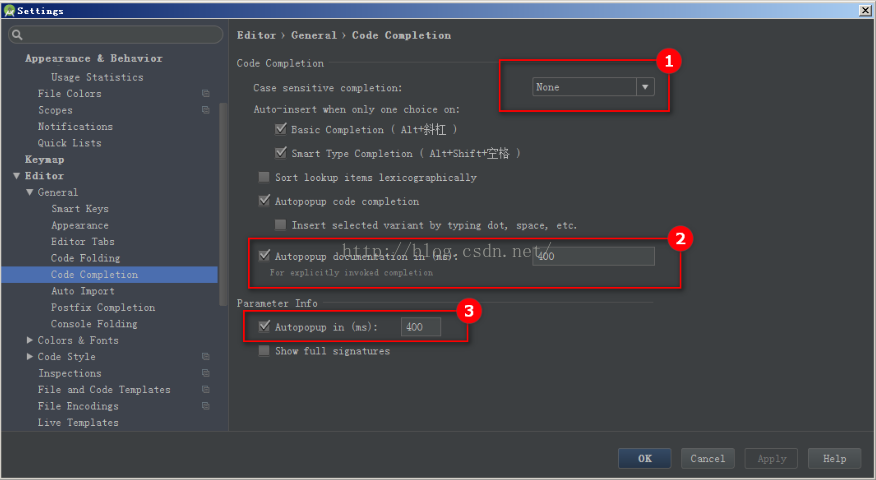Click the Parameter Info autopopup delay field
The image size is (876, 480).
pos(420,327)
